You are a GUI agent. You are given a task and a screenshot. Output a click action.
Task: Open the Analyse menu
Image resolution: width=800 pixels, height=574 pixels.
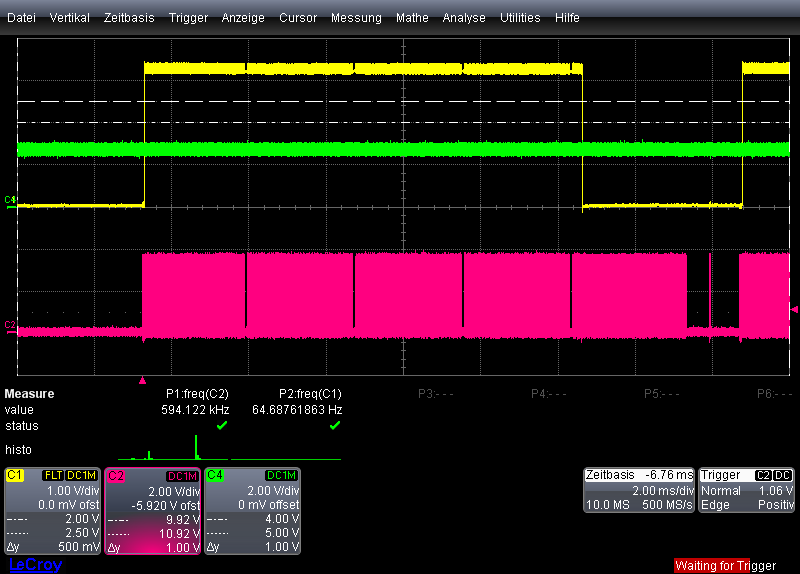coord(464,18)
